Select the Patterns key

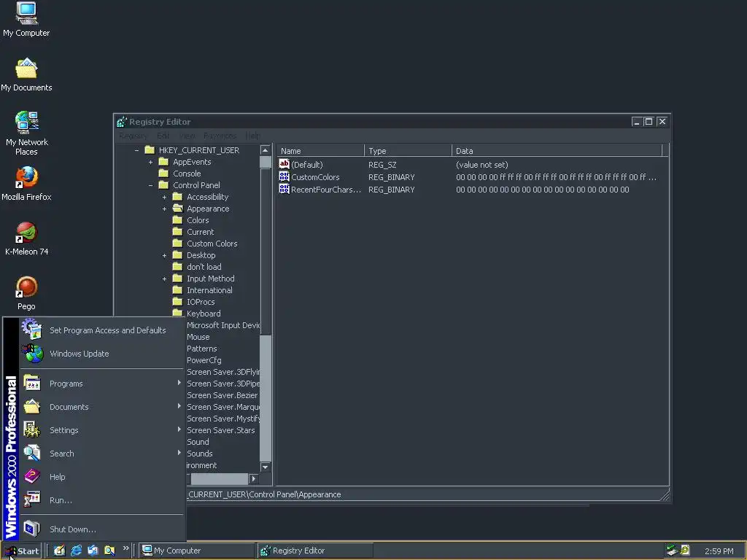(201, 349)
